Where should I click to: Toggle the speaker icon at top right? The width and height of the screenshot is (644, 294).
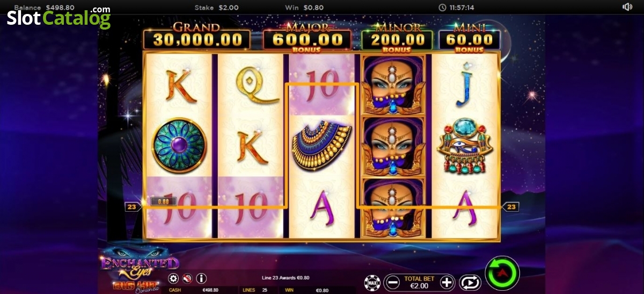click(x=627, y=7)
